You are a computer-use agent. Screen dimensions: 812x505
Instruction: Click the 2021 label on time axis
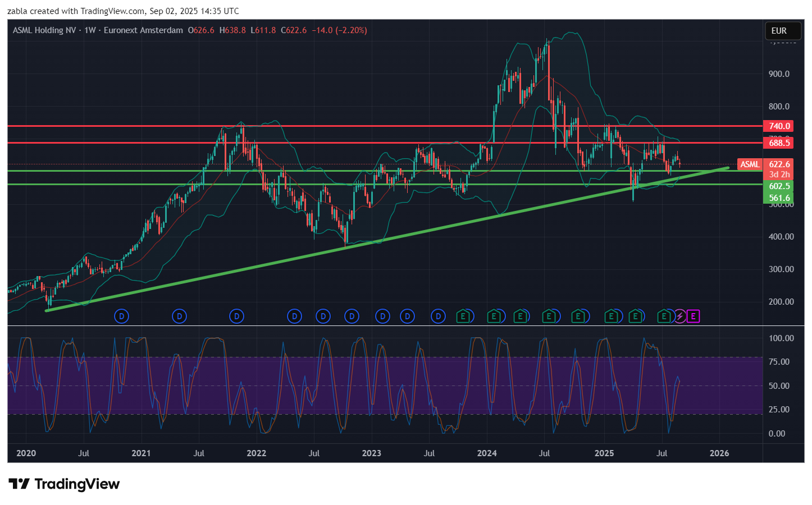click(141, 453)
